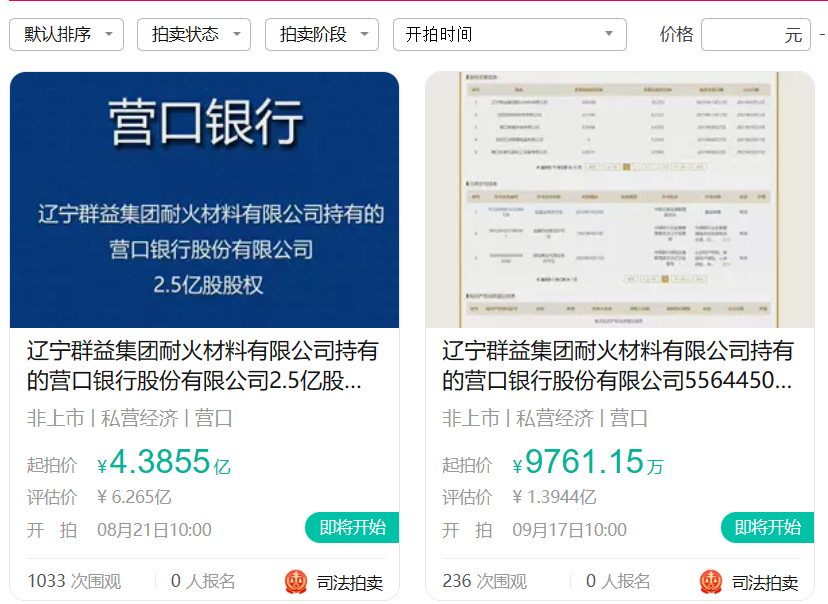Open the 默认排序 sort dropdown

[67, 35]
